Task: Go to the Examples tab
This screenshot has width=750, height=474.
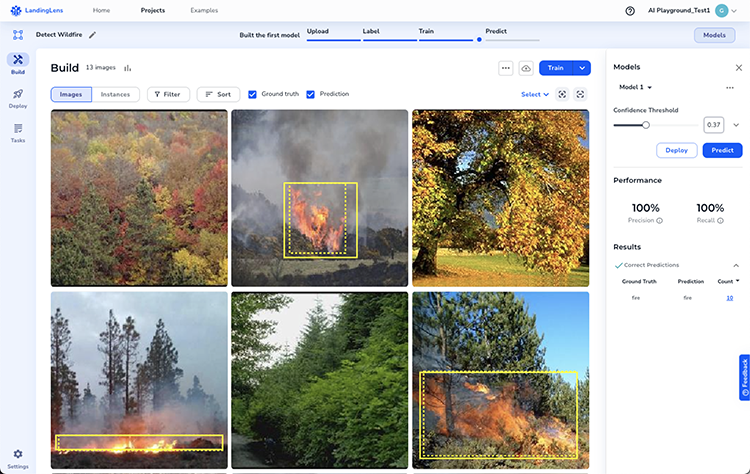Action: pyautogui.click(x=204, y=10)
